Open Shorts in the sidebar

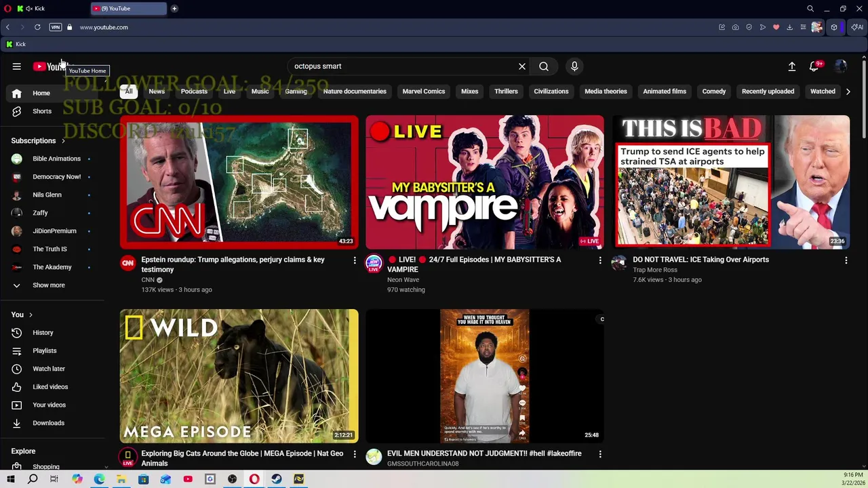53,111
